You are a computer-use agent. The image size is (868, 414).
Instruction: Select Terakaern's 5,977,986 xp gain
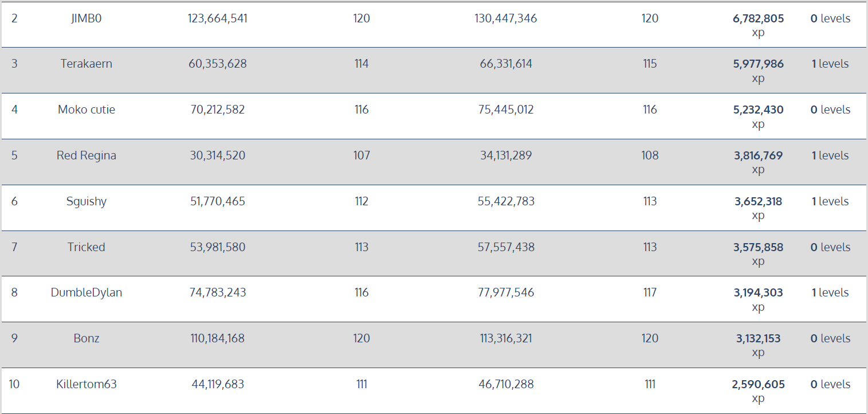[758, 71]
